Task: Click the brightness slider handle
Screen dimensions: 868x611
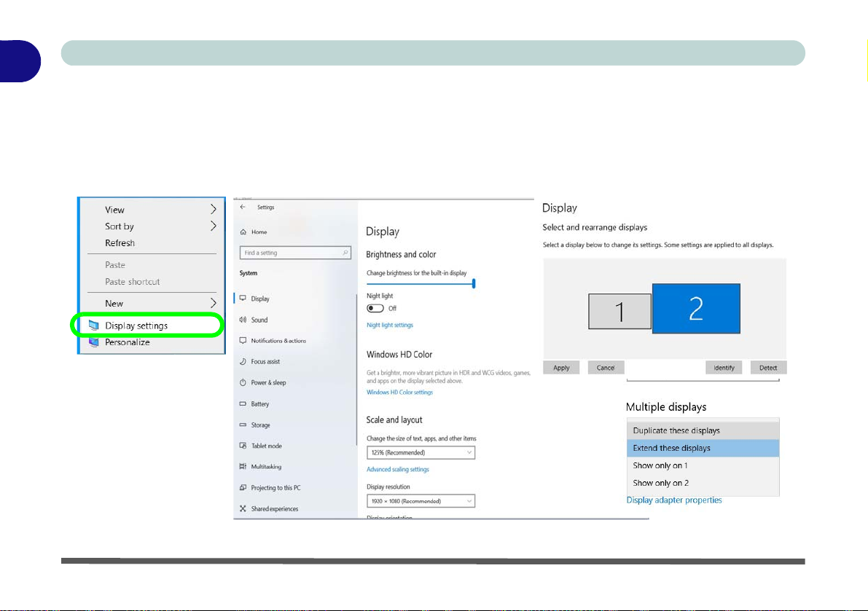Action: pos(473,284)
